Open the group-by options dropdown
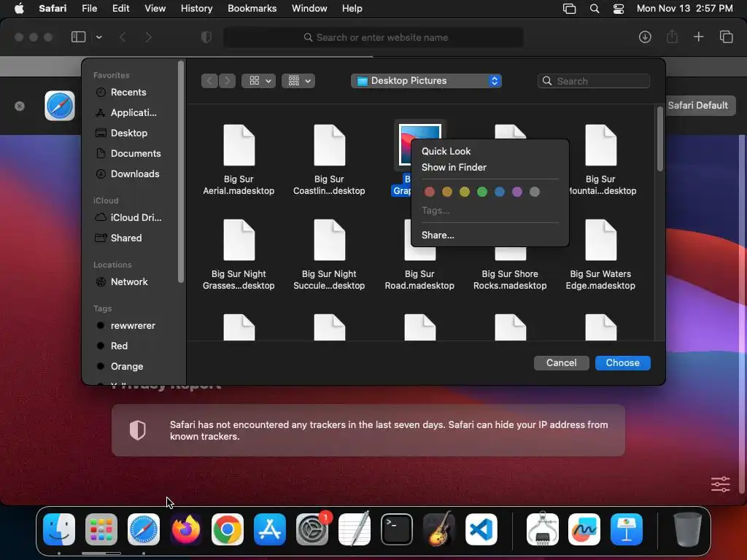 tap(298, 81)
